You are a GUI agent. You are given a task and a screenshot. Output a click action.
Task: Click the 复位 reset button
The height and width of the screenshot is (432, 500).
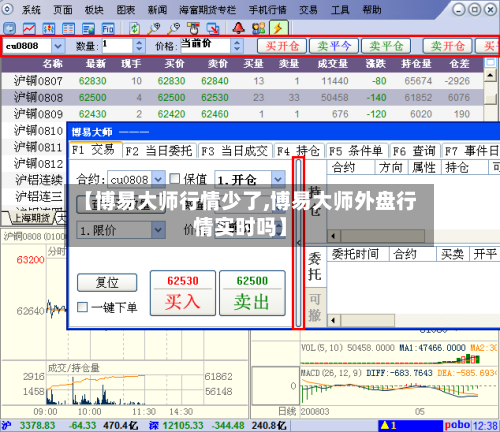[107, 283]
